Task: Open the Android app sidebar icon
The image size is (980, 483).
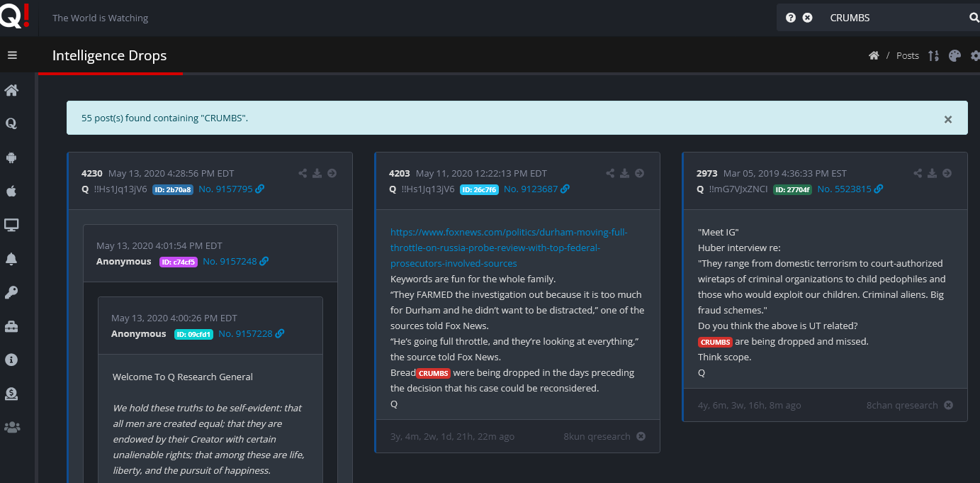Action: pyautogui.click(x=11, y=157)
